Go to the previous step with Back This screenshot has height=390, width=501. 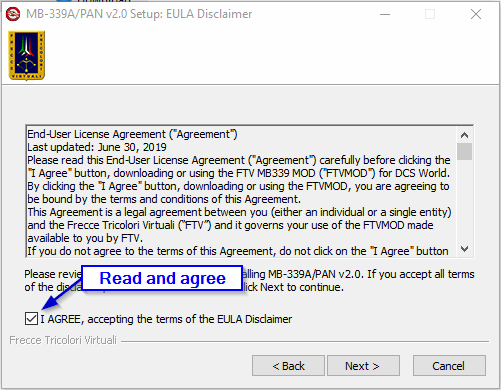288,366
